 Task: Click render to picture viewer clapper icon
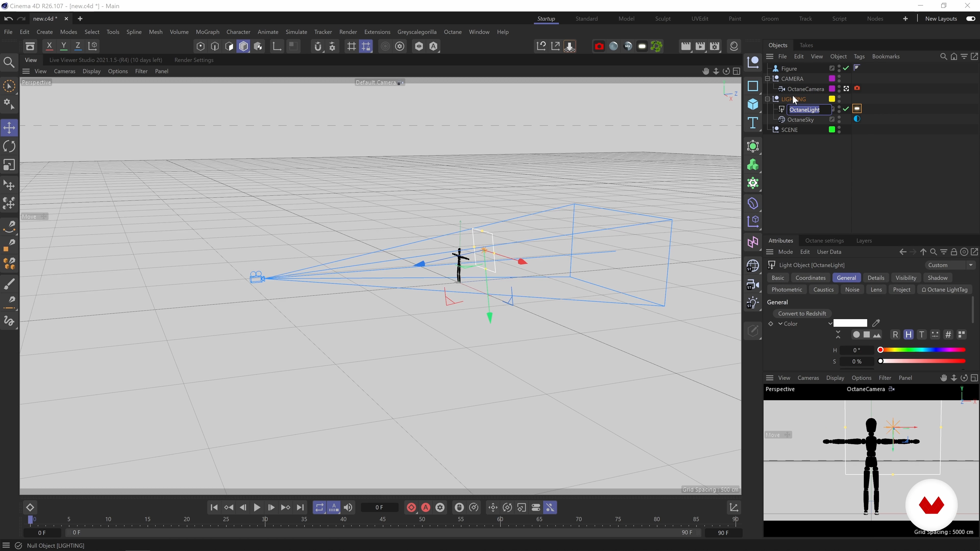(700, 46)
